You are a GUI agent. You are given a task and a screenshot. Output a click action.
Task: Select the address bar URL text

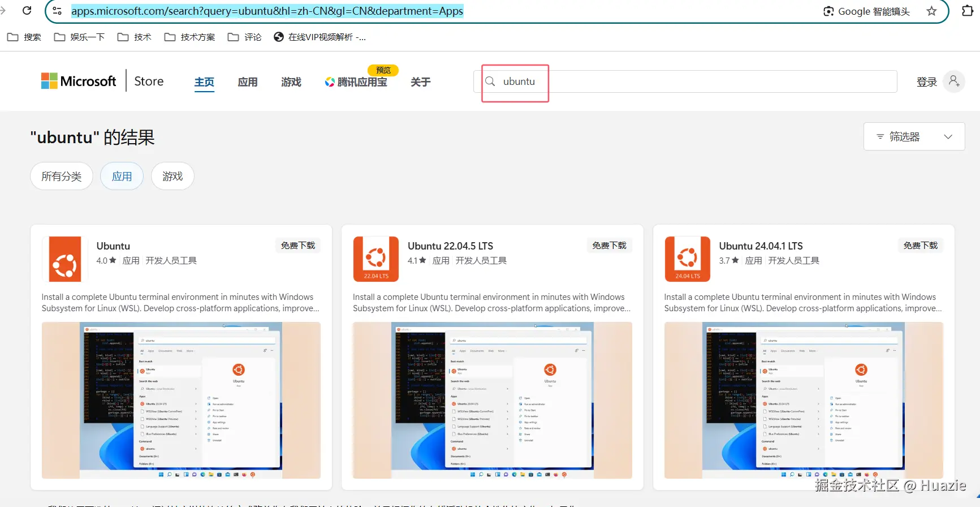267,11
